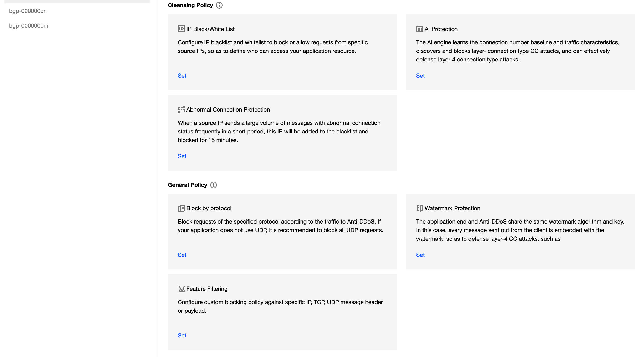
Task: Open Set for IP Black/White List
Action: [x=182, y=76]
